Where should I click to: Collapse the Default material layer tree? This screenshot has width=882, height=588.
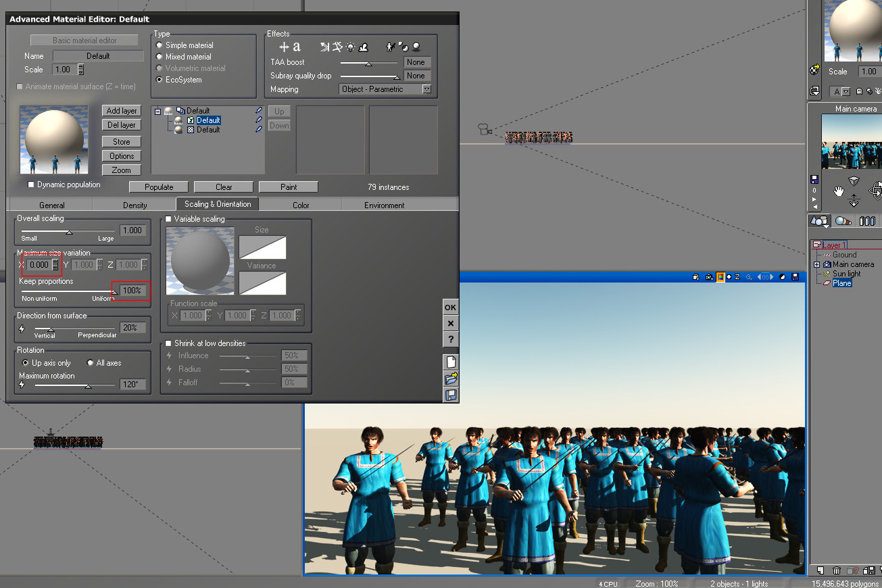(157, 111)
